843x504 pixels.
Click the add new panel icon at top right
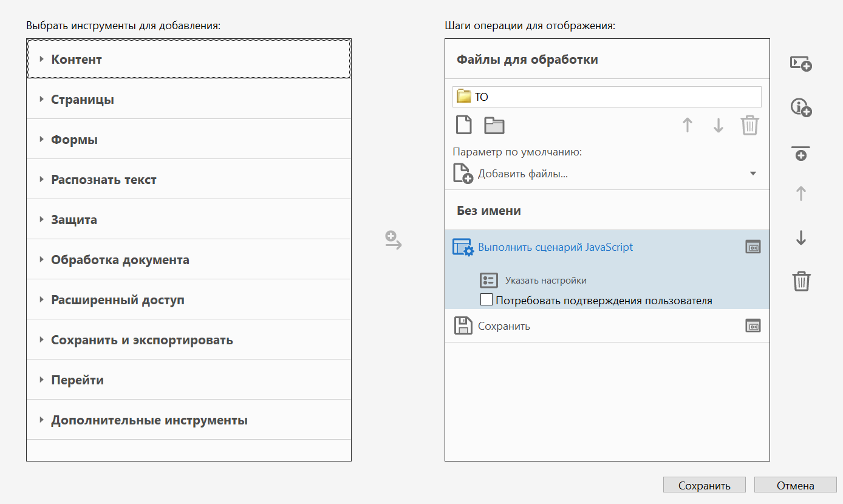[800, 63]
